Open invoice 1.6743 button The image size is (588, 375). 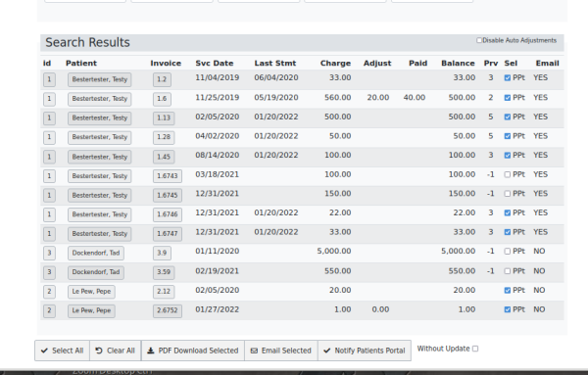(168, 176)
